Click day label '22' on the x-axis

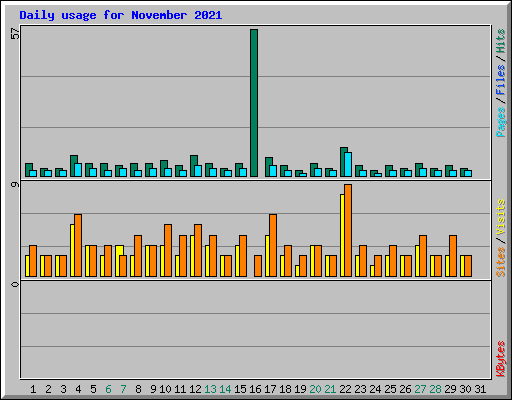point(345,389)
